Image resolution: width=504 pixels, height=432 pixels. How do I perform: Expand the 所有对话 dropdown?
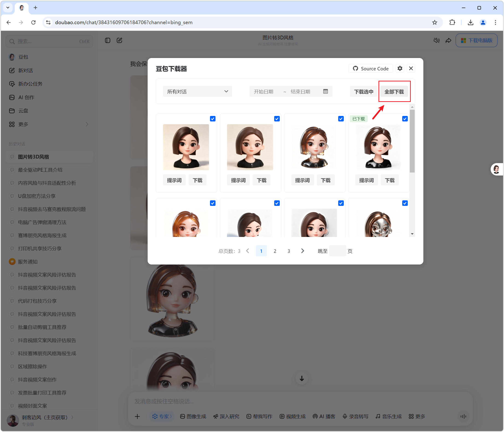(x=197, y=91)
